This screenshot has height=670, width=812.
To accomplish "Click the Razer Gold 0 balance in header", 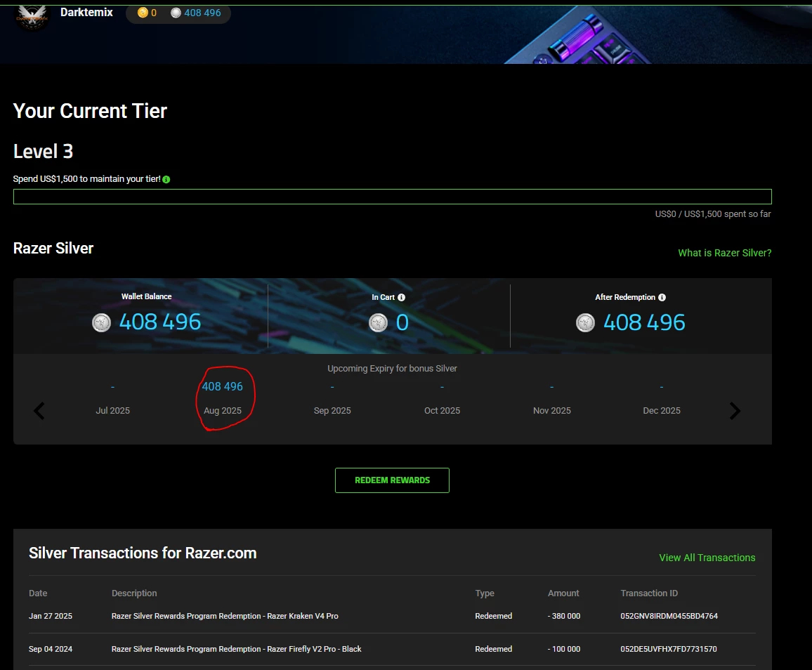I will (154, 13).
